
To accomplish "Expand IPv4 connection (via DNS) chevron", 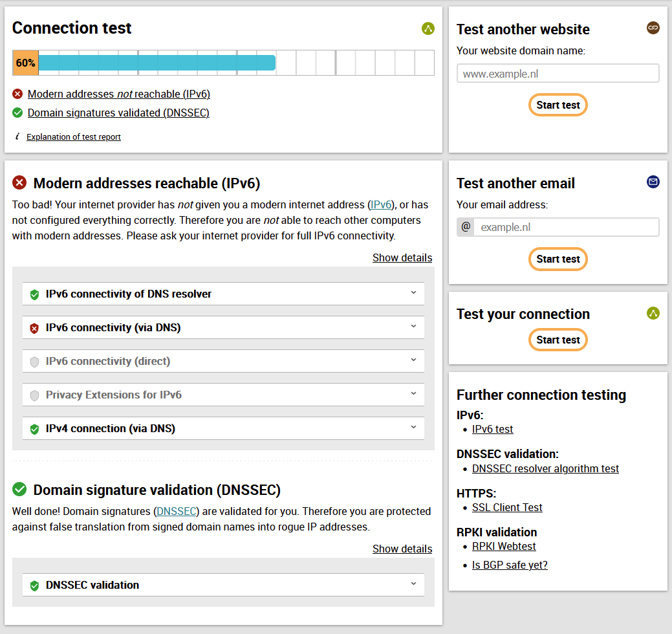I will pos(413,427).
